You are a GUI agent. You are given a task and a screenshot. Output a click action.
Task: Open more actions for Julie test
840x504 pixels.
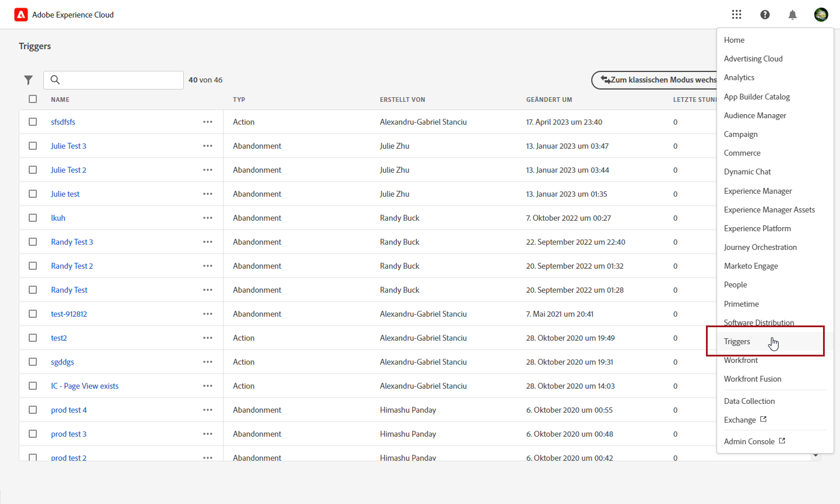tap(208, 194)
